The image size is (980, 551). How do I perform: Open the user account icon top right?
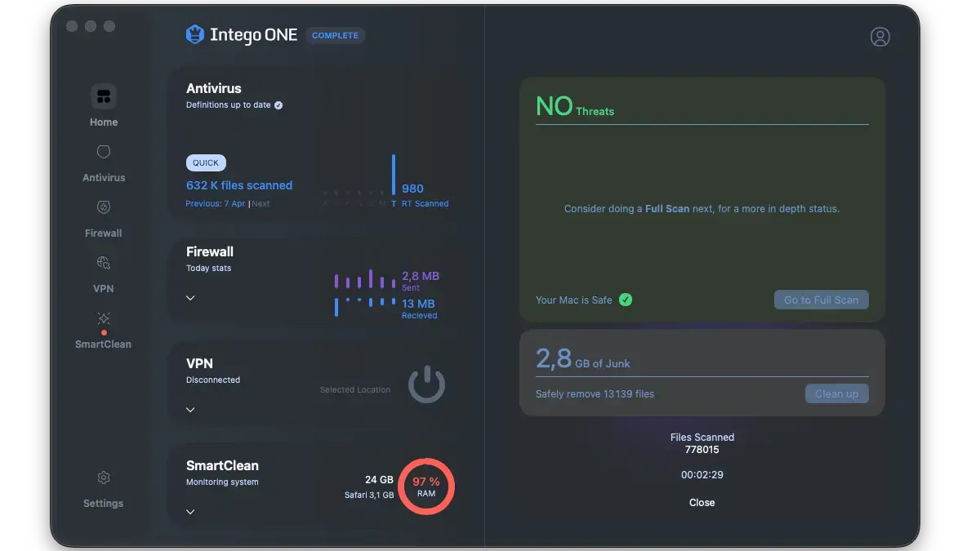click(880, 36)
